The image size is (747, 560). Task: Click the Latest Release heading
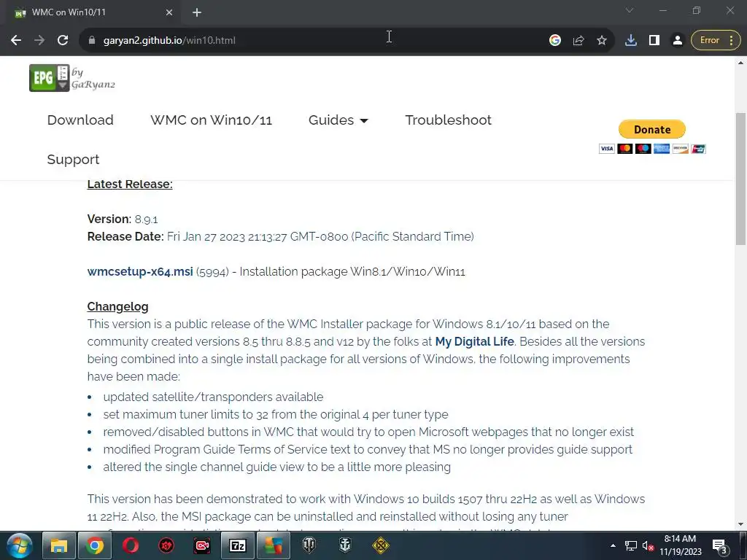130,184
